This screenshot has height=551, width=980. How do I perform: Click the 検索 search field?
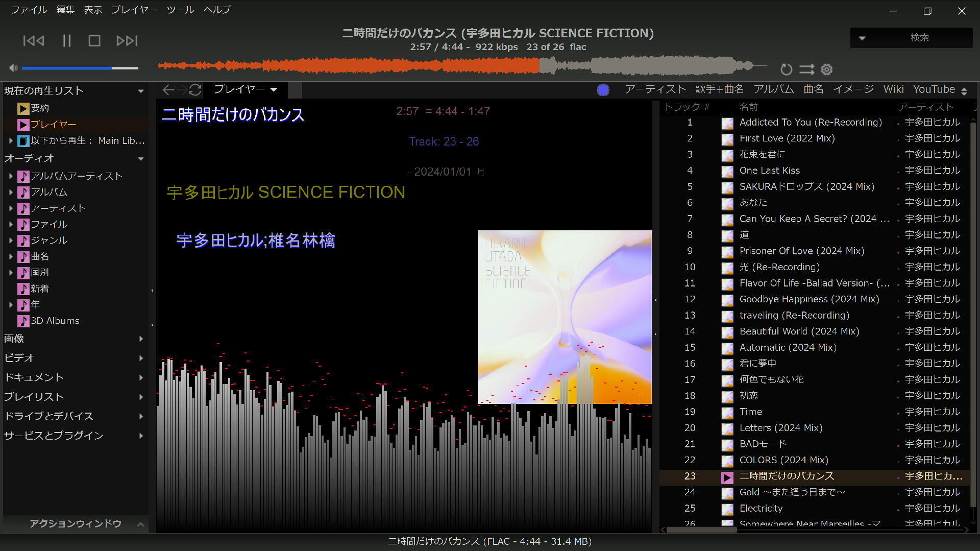(919, 38)
